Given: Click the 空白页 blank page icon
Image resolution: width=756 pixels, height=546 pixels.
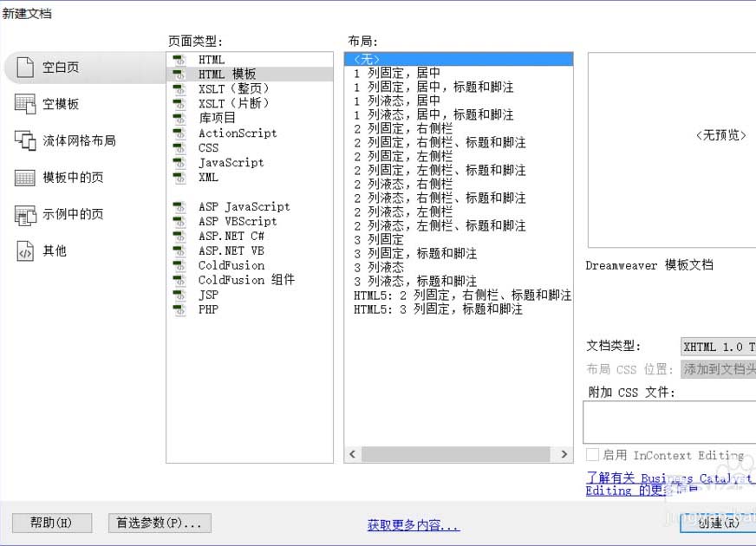Looking at the screenshot, I should point(25,67).
